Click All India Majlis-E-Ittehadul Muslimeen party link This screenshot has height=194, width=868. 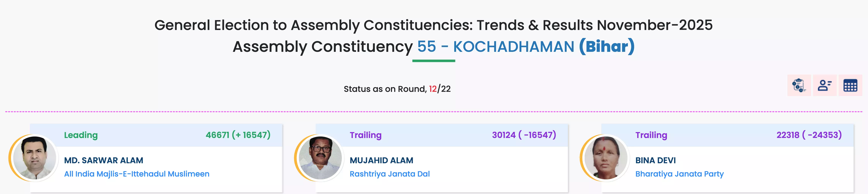point(136,174)
